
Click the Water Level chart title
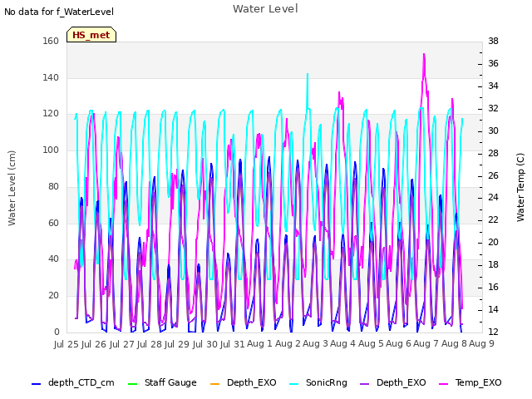pos(265,9)
